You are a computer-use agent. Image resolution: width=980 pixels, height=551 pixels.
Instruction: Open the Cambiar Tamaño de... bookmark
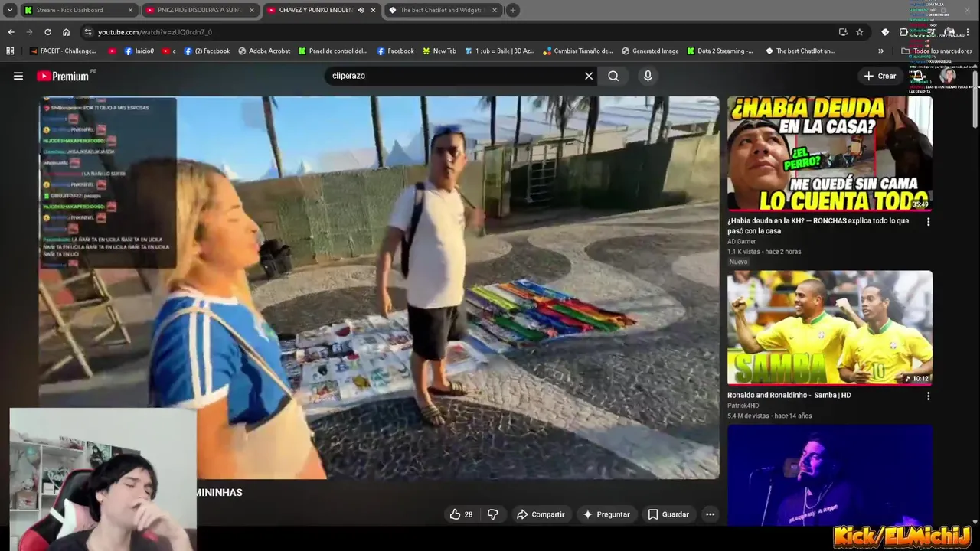(578, 51)
